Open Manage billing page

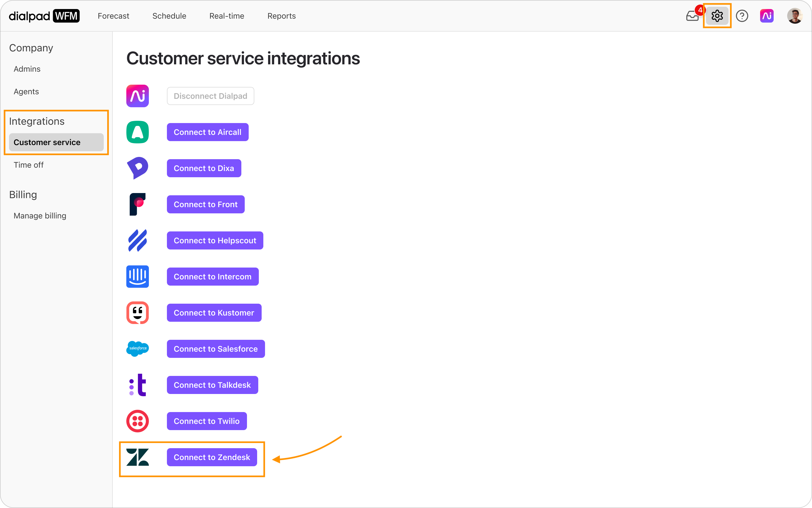point(40,216)
